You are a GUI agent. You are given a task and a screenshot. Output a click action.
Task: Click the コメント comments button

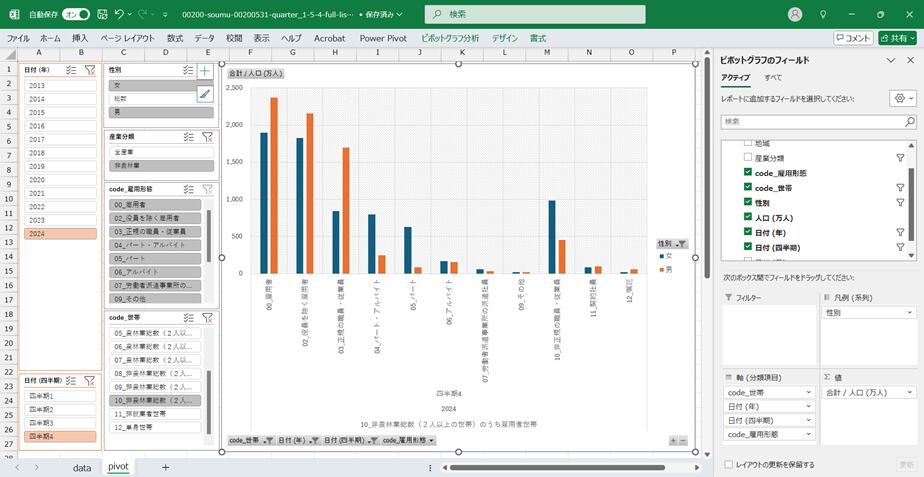click(x=853, y=37)
